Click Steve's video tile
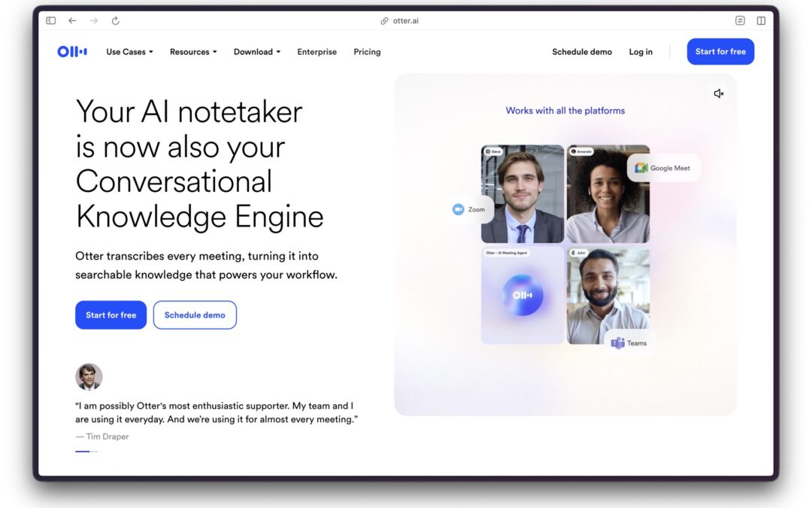812x508 pixels. [x=523, y=194]
